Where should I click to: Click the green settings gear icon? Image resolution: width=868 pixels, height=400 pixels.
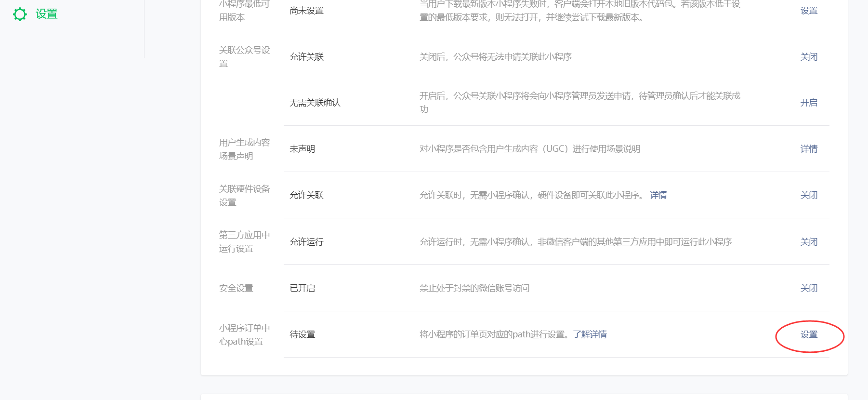(20, 14)
